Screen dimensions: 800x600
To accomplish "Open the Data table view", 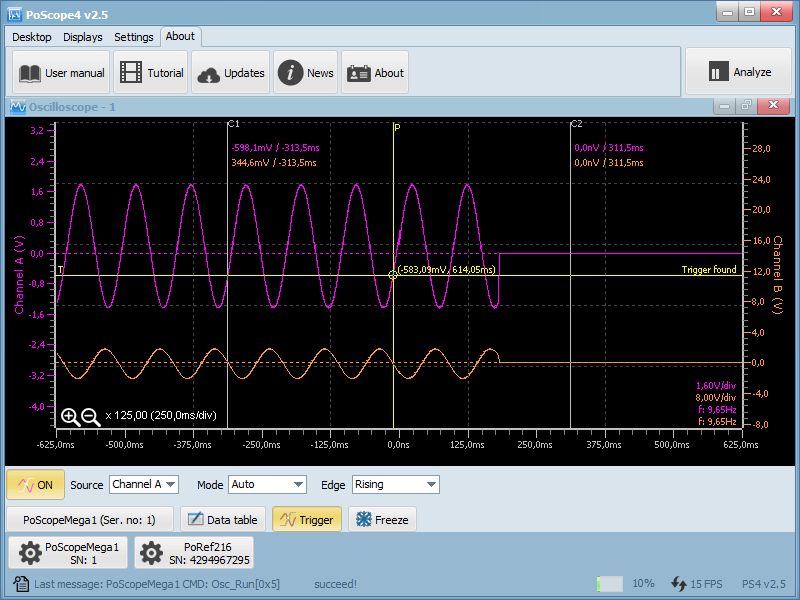I will [222, 519].
